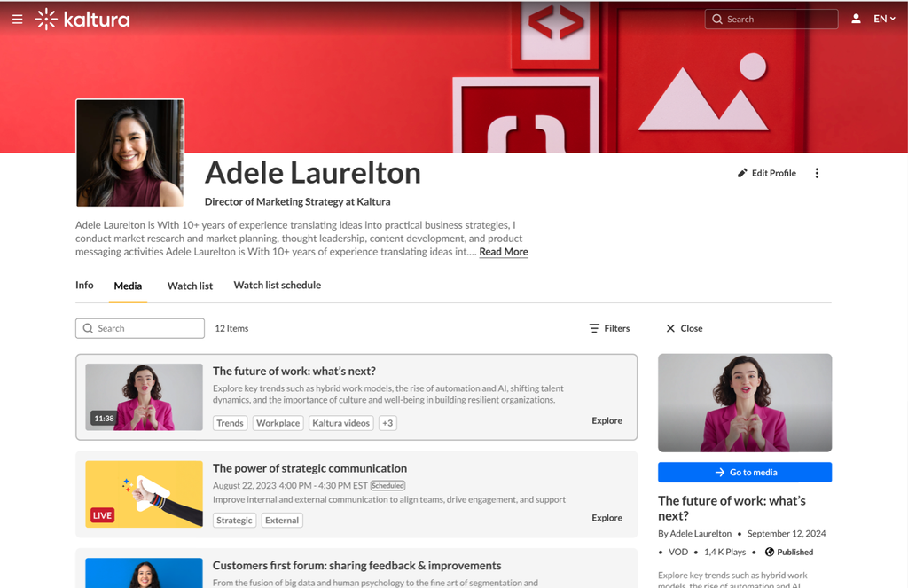This screenshot has width=908, height=588.
Task: Open the Filters panel
Action: 609,328
